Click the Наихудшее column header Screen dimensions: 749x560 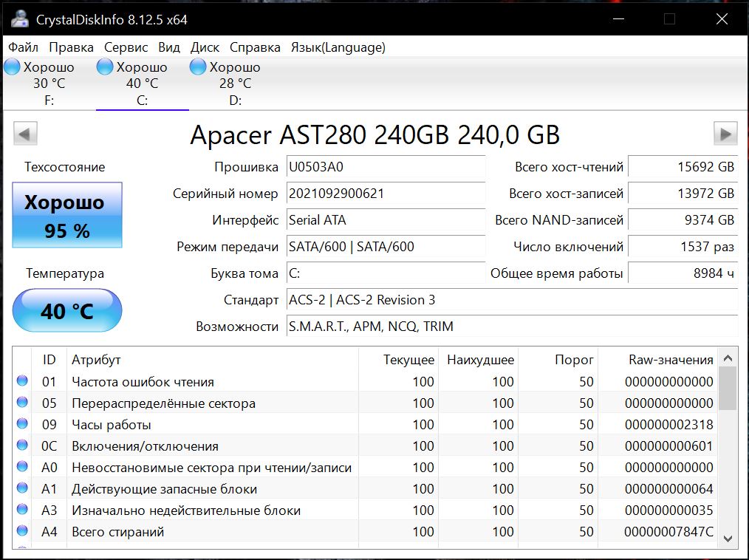[x=479, y=359]
